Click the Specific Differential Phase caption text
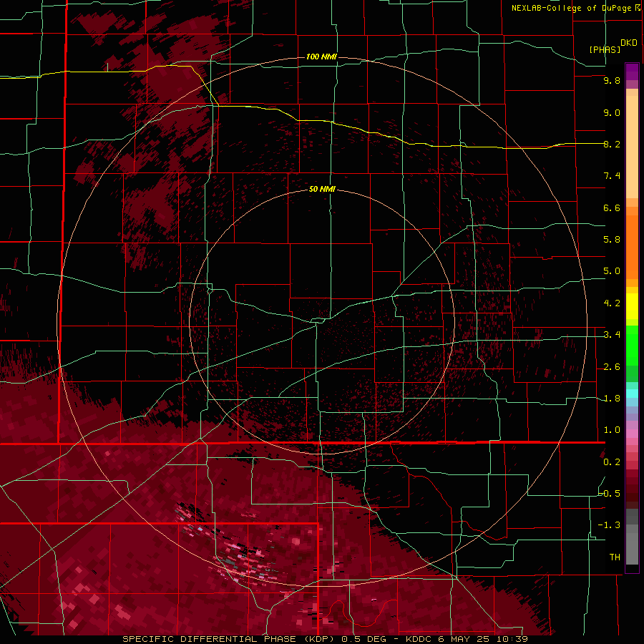 click(326, 639)
